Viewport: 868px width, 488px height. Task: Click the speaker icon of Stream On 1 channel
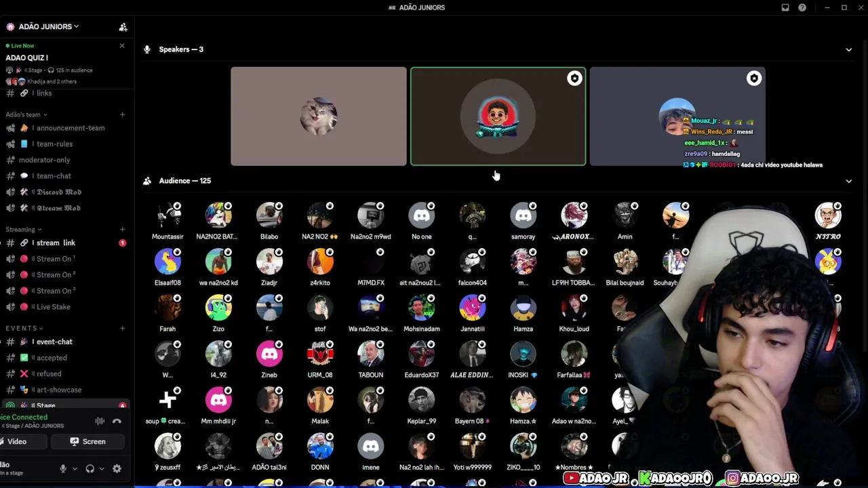(11, 259)
